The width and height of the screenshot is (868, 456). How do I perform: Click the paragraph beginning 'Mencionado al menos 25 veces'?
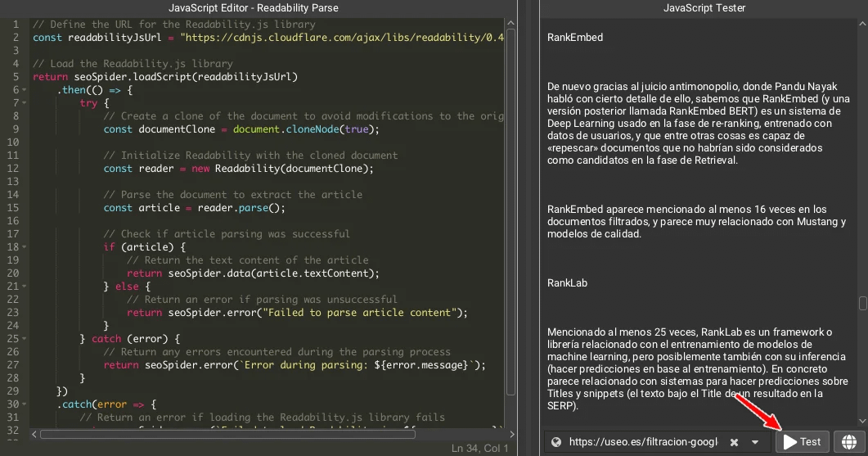tap(698, 369)
